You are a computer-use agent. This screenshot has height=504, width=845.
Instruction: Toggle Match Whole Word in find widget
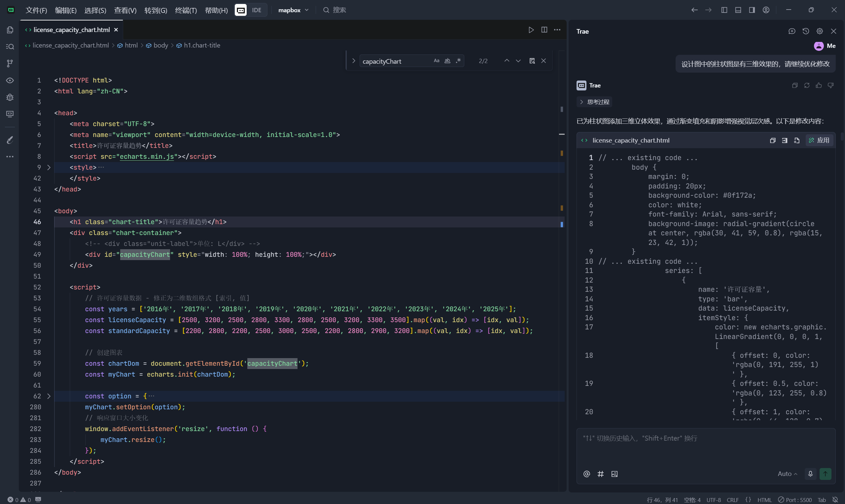(x=447, y=61)
